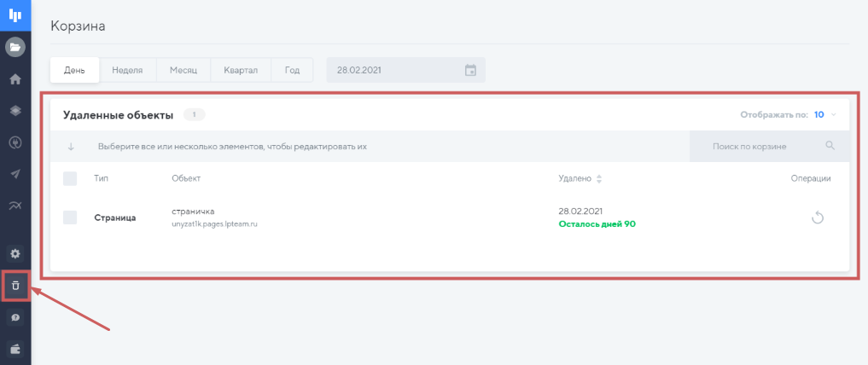
Task: Sort by the Удалено column arrows
Action: point(599,179)
